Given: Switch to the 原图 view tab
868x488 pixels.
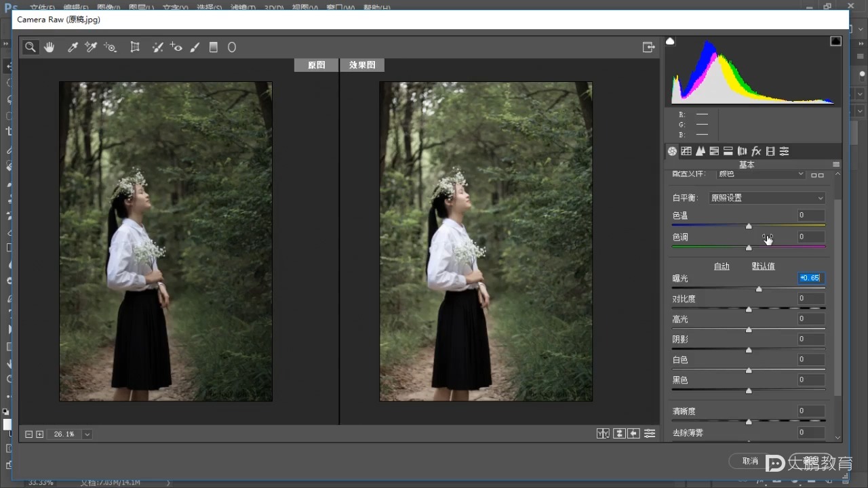Looking at the screenshot, I should [316, 65].
